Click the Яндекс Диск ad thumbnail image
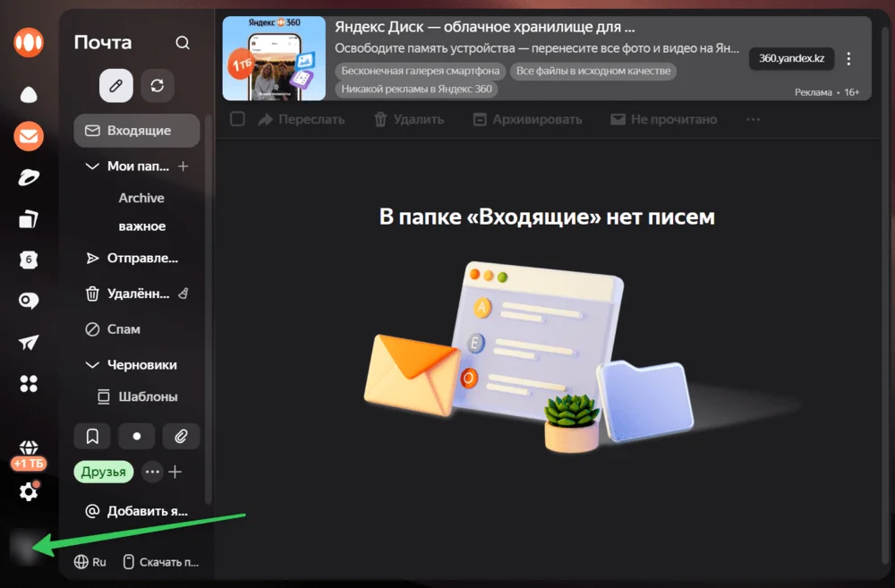Screen dimensions: 895x588 tap(274, 58)
